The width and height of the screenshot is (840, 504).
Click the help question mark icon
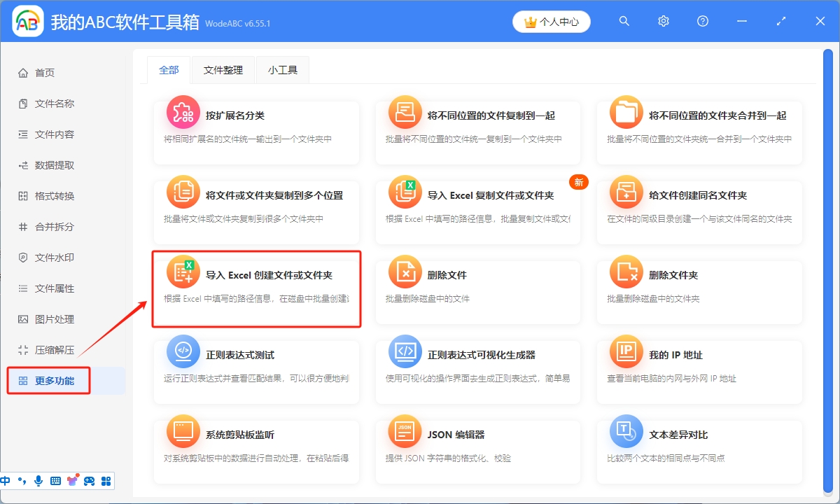coord(702,21)
